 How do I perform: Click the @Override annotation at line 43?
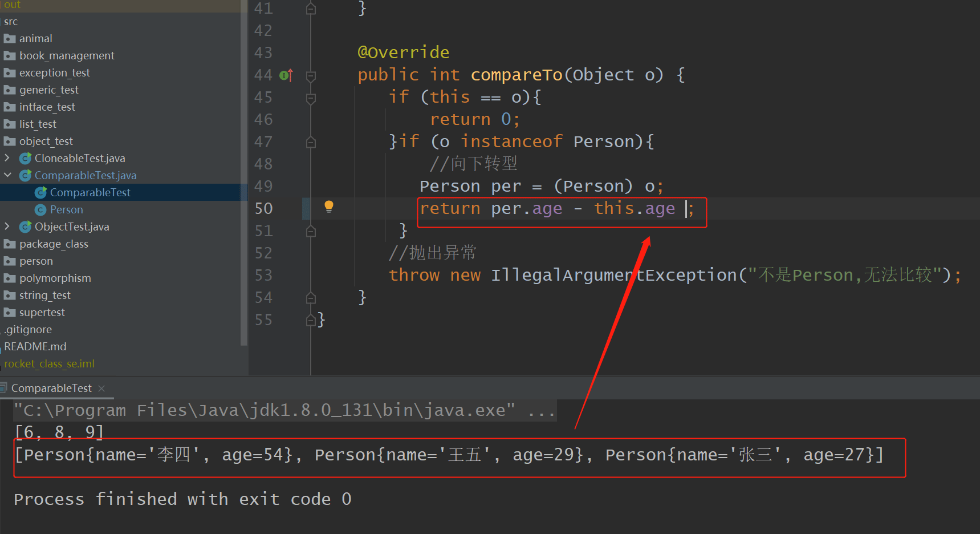(404, 53)
